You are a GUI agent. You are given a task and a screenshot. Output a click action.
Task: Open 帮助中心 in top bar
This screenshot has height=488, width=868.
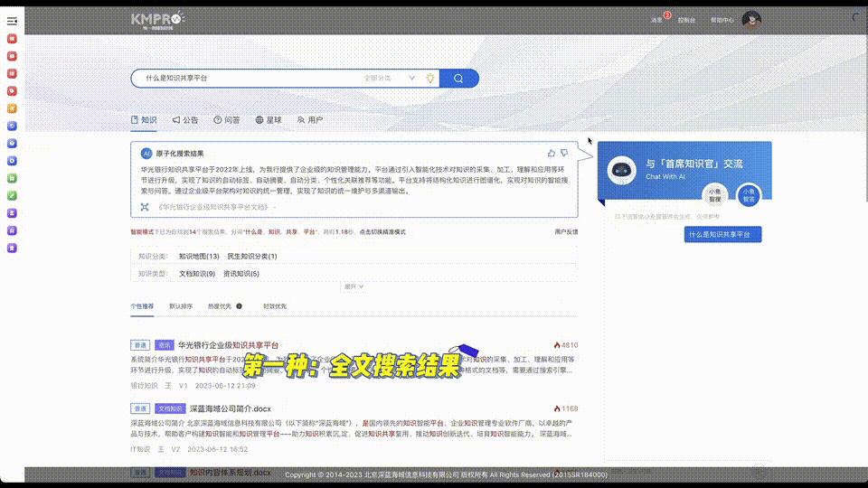pyautogui.click(x=722, y=20)
